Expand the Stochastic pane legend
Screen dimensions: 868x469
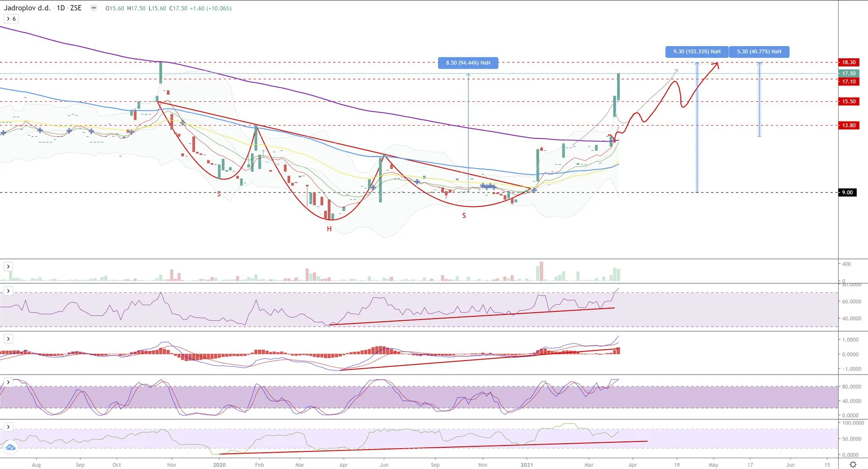[8, 382]
